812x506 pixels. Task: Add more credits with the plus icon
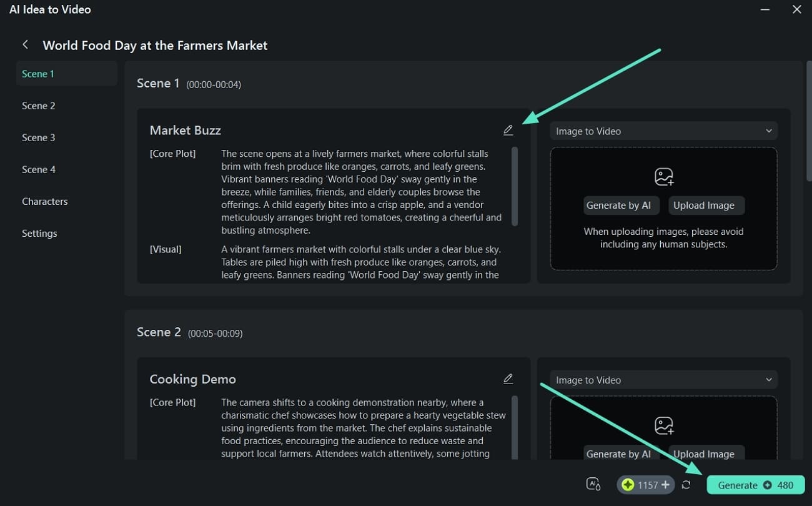coord(665,485)
